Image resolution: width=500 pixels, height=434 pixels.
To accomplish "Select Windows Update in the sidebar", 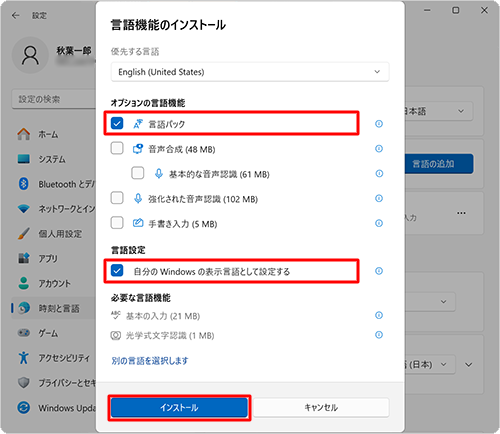I will point(53,408).
